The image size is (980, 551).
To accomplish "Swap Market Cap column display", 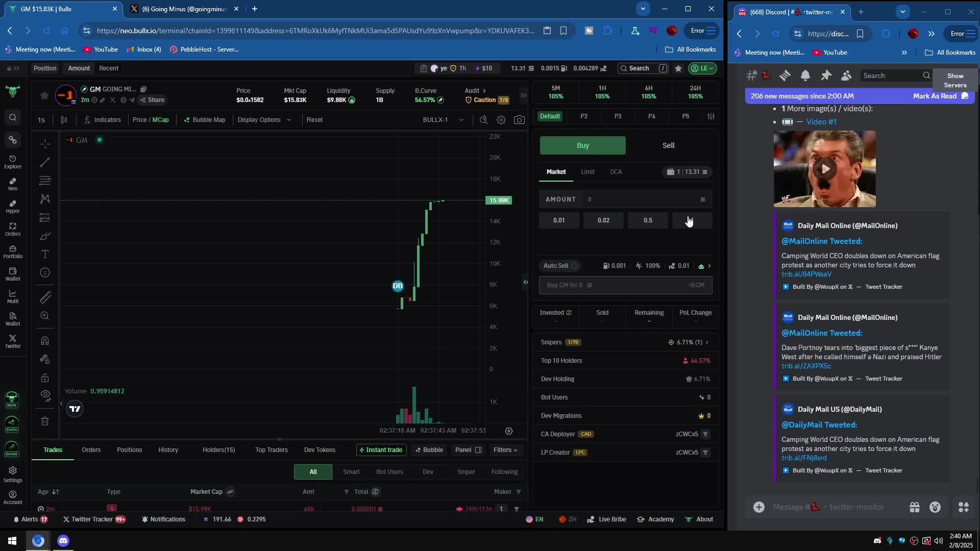I will click(230, 492).
